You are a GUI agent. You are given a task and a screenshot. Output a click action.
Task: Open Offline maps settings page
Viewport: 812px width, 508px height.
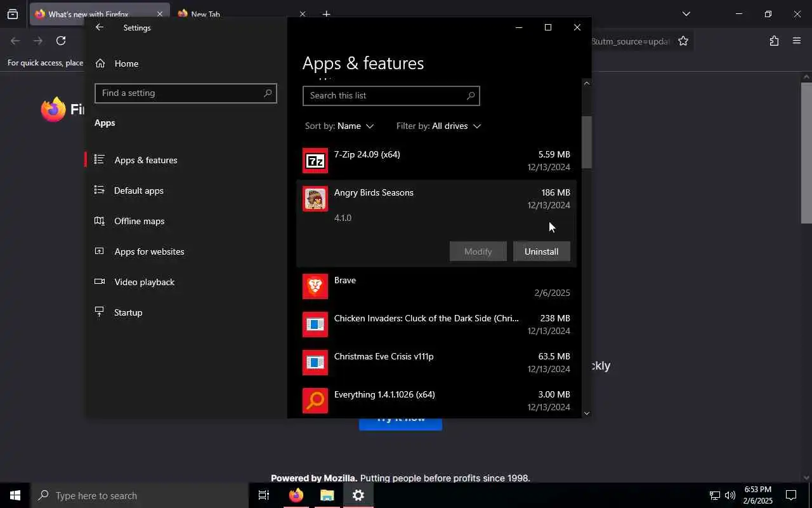186,221
